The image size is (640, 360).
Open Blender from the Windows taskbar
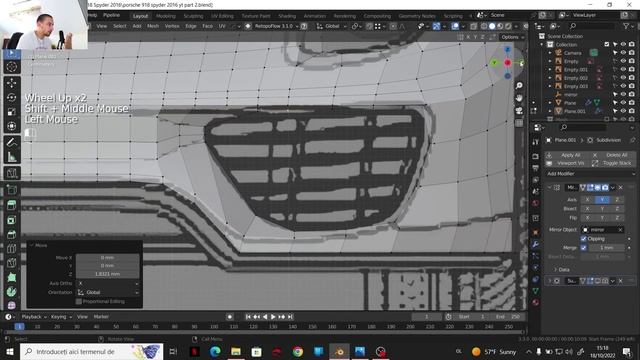coord(339,351)
